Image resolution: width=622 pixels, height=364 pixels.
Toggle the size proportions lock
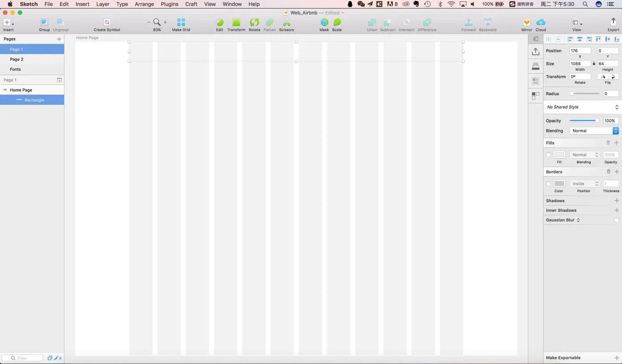click(594, 63)
